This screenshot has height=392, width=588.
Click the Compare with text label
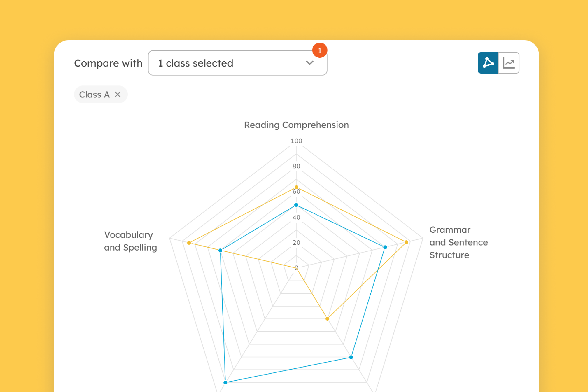point(108,63)
